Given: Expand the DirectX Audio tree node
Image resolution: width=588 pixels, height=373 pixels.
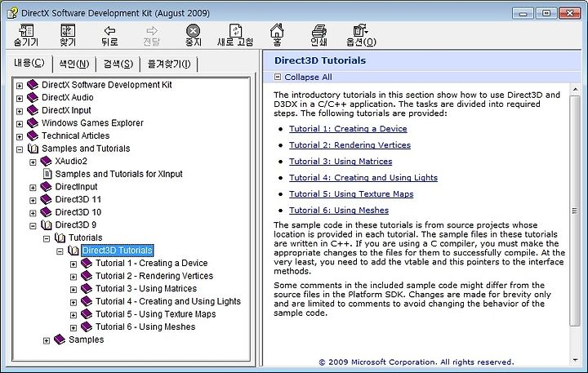Looking at the screenshot, I should click(x=20, y=99).
